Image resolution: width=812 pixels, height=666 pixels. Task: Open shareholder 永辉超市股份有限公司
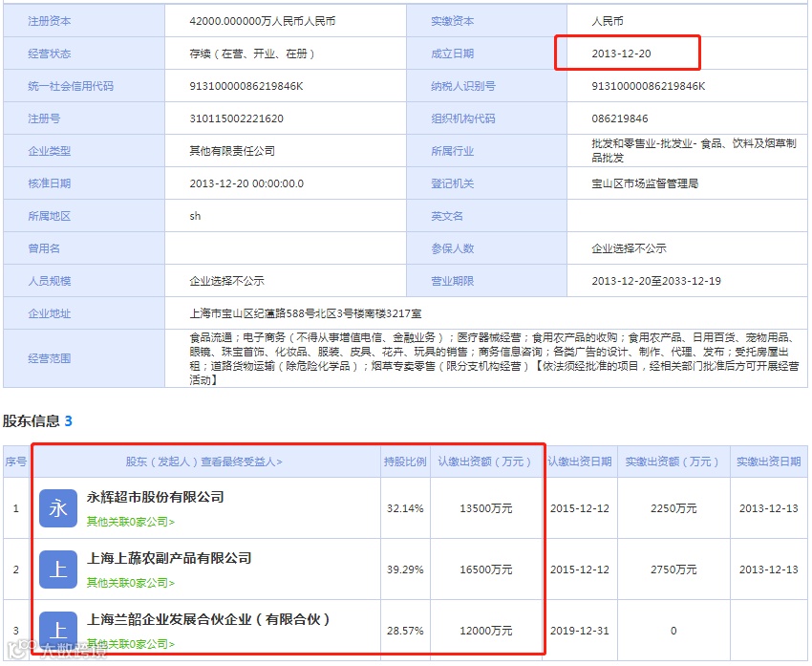[x=156, y=497]
